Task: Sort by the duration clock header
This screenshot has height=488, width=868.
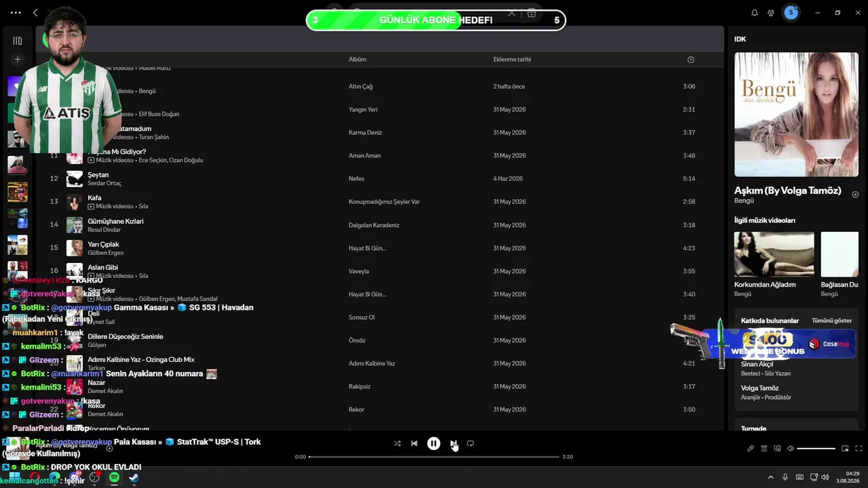Action: (690, 60)
